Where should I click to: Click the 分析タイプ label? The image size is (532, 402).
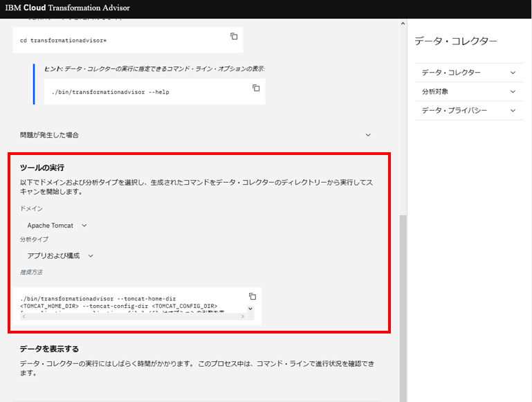(34, 239)
